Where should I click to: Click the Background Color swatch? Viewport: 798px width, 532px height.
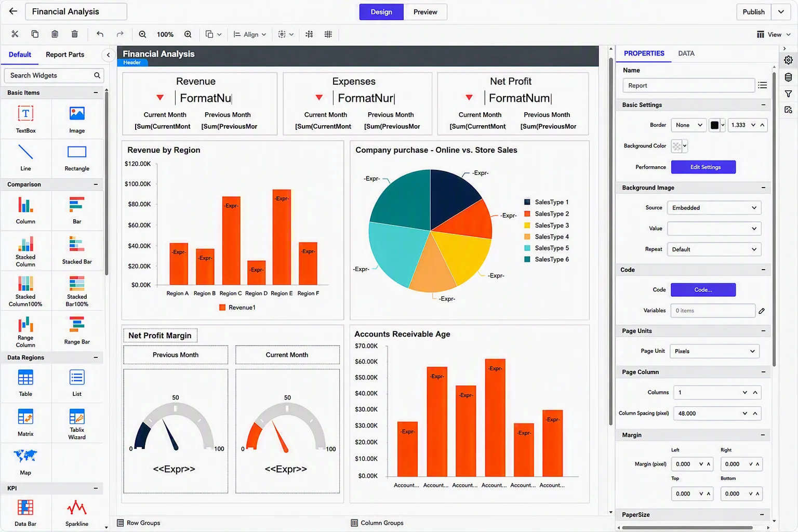click(x=676, y=147)
